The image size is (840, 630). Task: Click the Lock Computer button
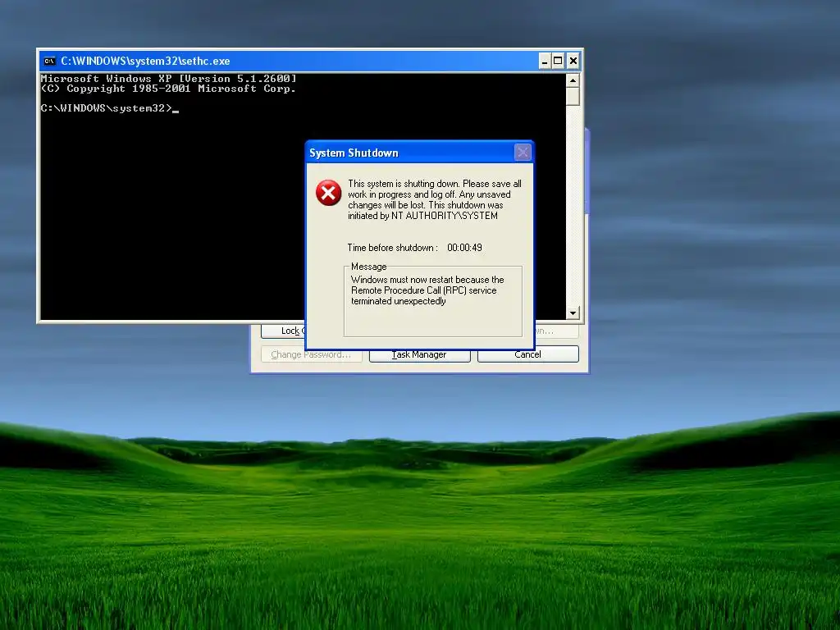[283, 331]
